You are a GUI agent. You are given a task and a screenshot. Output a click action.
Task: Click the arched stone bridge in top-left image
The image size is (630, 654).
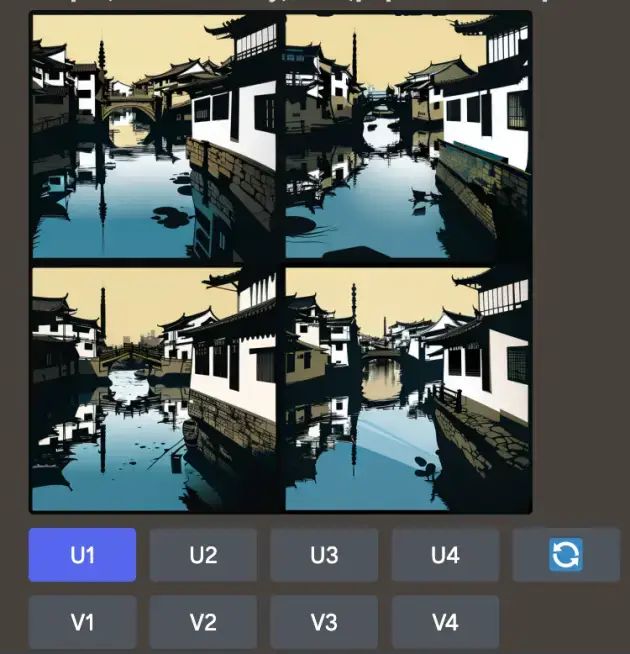[x=129, y=107]
